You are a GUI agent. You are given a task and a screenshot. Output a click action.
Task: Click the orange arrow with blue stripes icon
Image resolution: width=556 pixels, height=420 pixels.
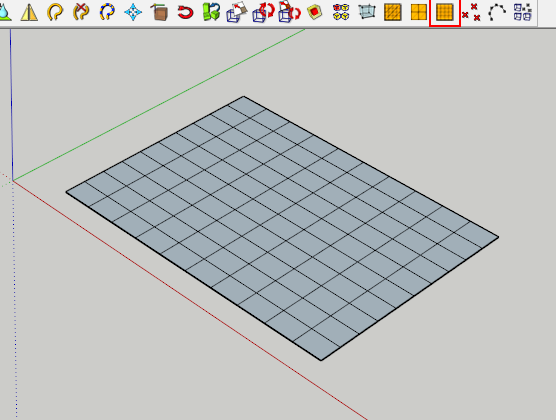pos(107,12)
